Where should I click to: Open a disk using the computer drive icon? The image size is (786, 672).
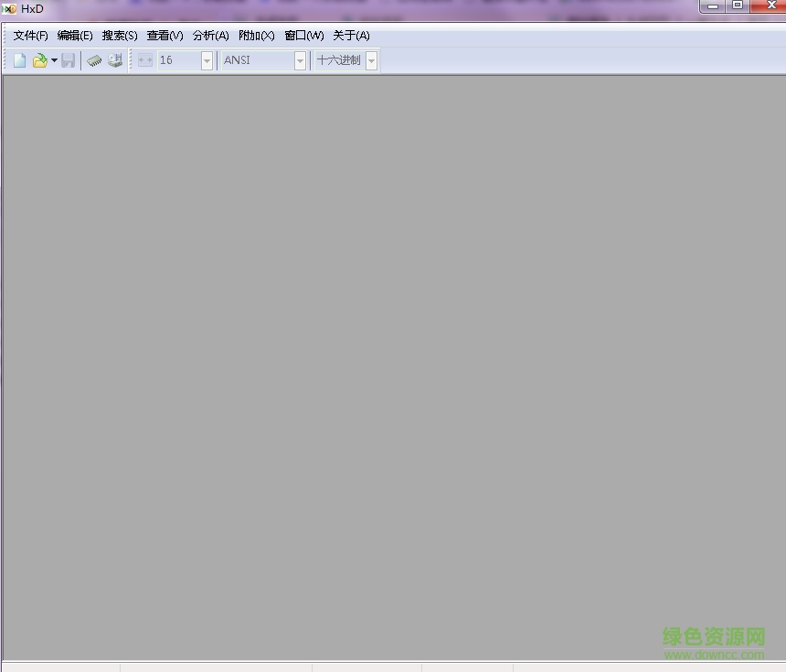tap(115, 59)
